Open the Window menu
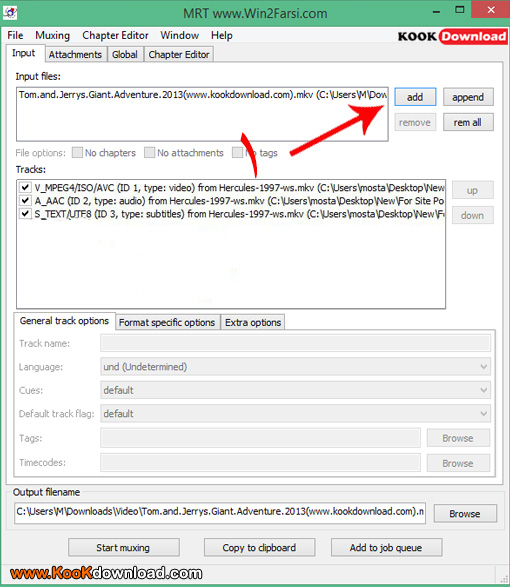This screenshot has width=510, height=587. pos(180,36)
